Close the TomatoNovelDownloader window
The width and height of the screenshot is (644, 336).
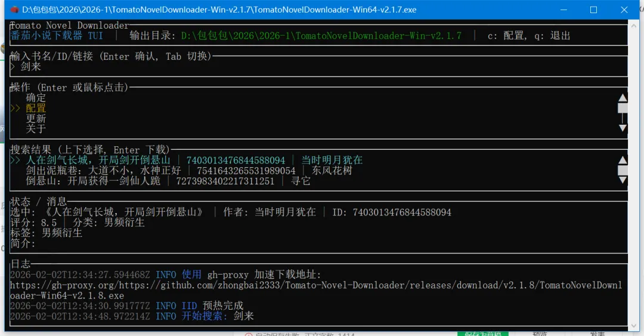pyautogui.click(x=624, y=10)
